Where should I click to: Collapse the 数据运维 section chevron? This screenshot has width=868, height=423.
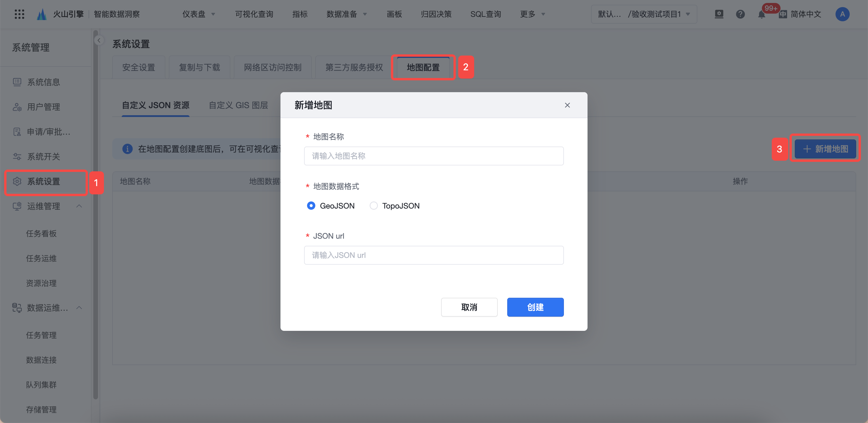pyautogui.click(x=79, y=308)
